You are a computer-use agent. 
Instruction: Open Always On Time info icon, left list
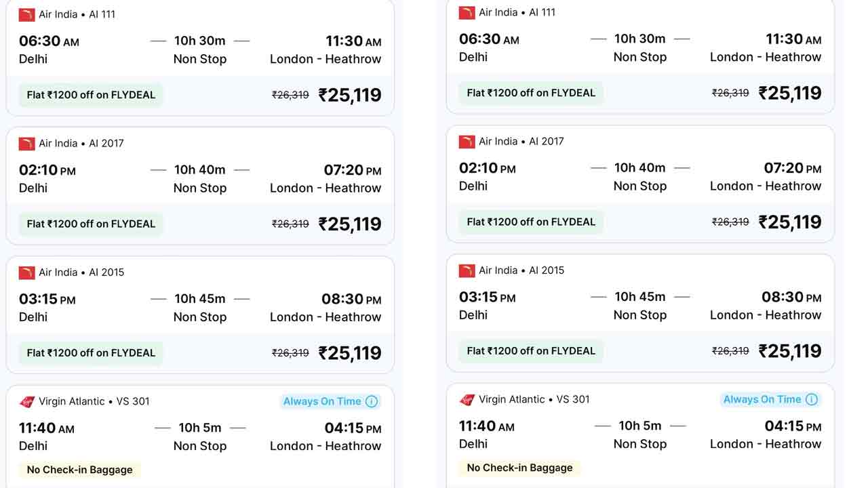point(372,401)
